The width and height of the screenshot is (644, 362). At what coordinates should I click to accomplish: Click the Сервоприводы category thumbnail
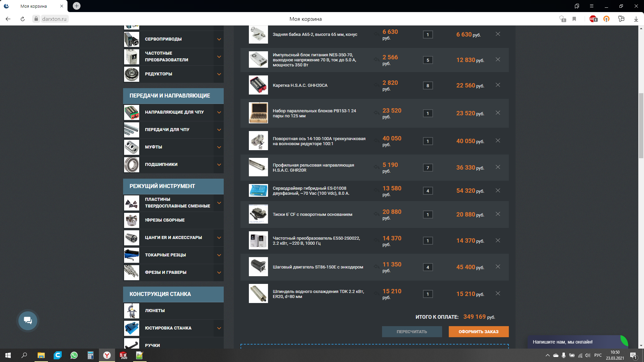pyautogui.click(x=131, y=40)
